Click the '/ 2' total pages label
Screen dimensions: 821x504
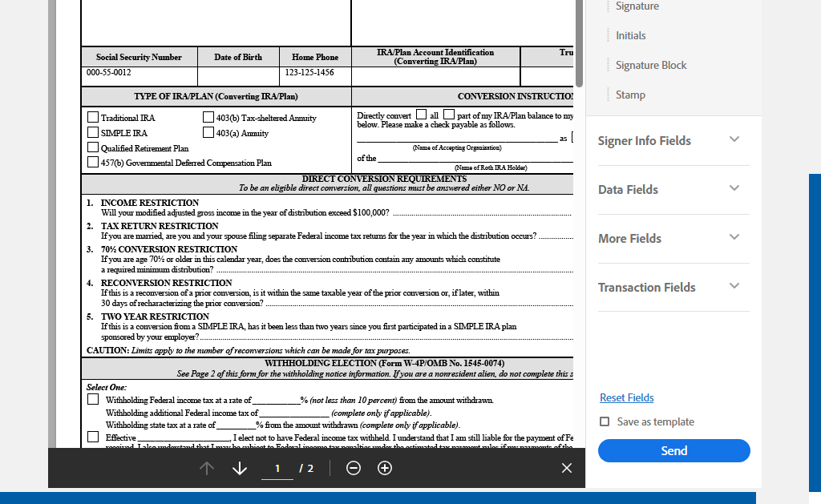(x=306, y=469)
